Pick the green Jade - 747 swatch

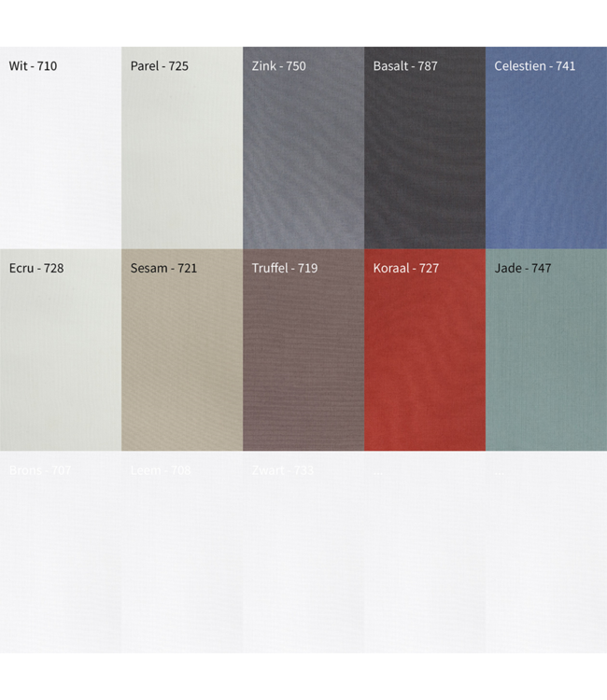(546, 359)
